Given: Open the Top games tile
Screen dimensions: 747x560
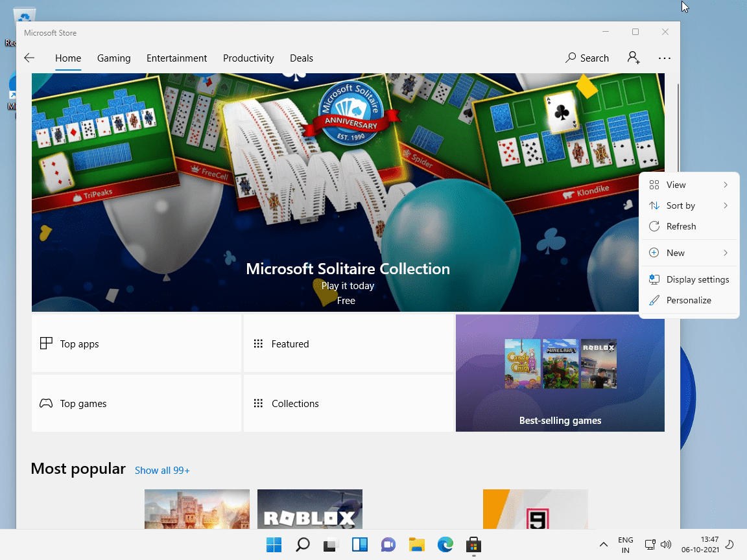Looking at the screenshot, I should (136, 403).
